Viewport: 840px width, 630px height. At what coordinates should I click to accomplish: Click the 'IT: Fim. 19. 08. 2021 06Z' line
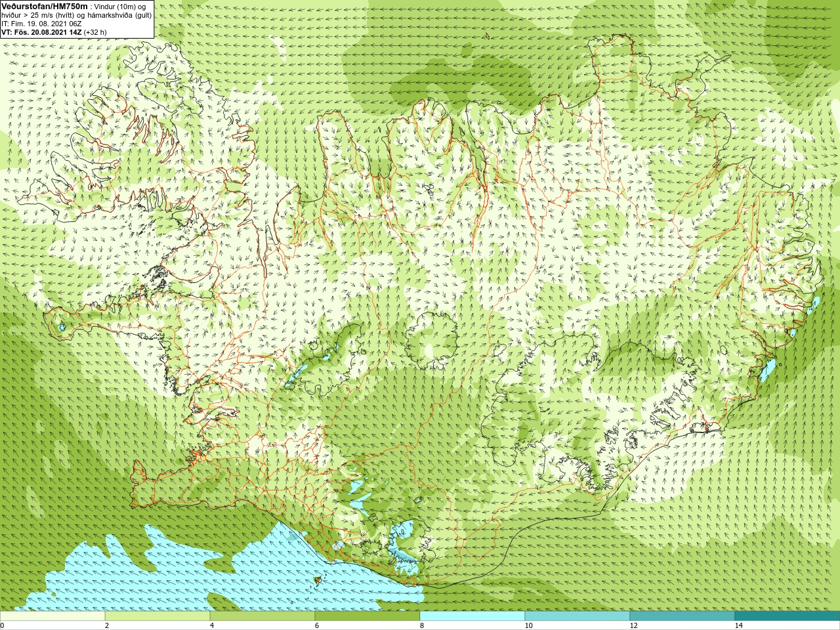(42, 24)
